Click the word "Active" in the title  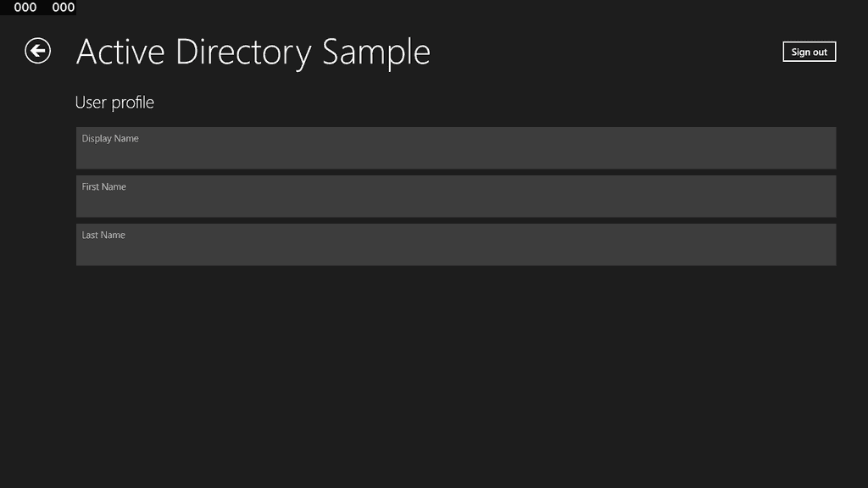pos(120,52)
